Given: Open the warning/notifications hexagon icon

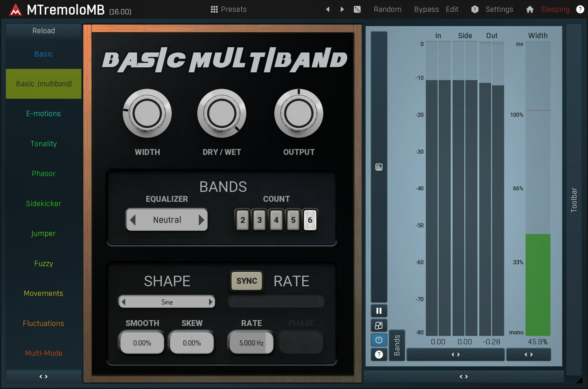Looking at the screenshot, I should click(x=474, y=9).
